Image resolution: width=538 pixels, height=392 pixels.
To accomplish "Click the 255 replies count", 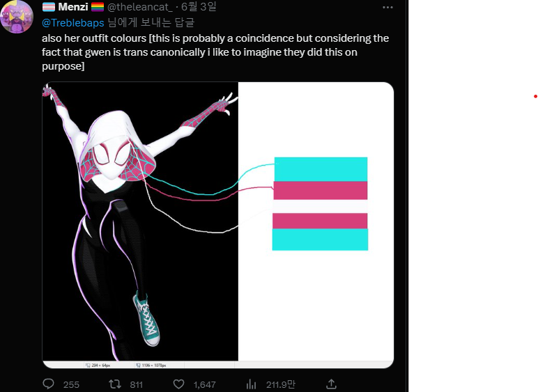I will tap(71, 384).
